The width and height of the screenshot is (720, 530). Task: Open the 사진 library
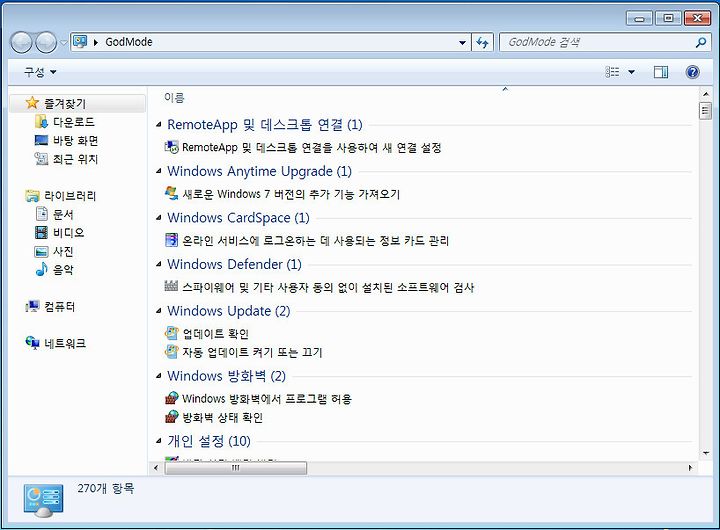pyautogui.click(x=63, y=252)
